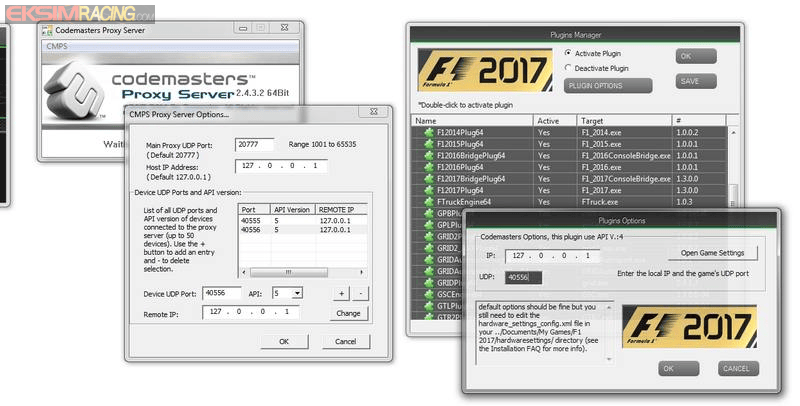Click the Codemasters Proxy Server title bar icon
Image resolution: width=800 pixels, height=406 pixels.
coord(47,31)
